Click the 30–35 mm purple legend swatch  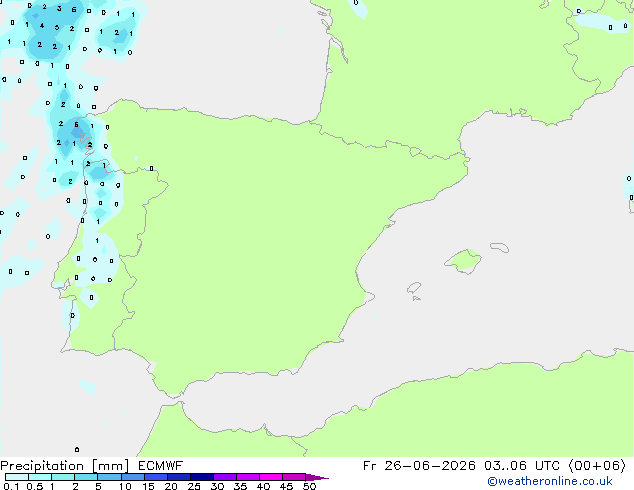pos(225,477)
